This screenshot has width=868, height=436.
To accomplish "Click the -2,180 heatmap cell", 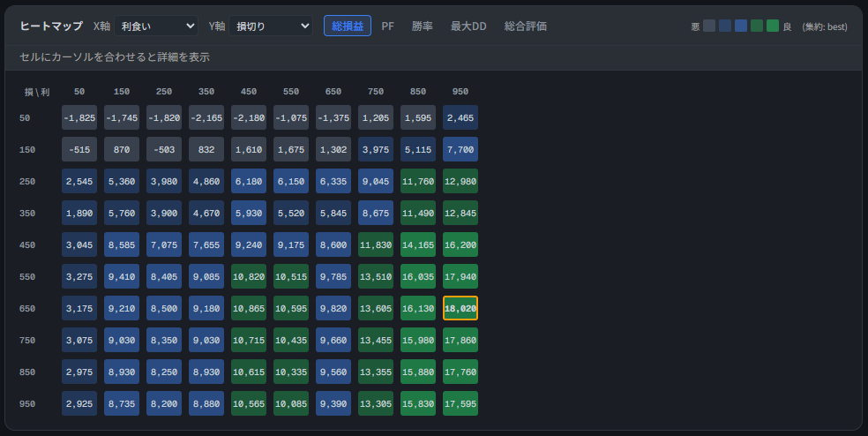I will coord(249,117).
